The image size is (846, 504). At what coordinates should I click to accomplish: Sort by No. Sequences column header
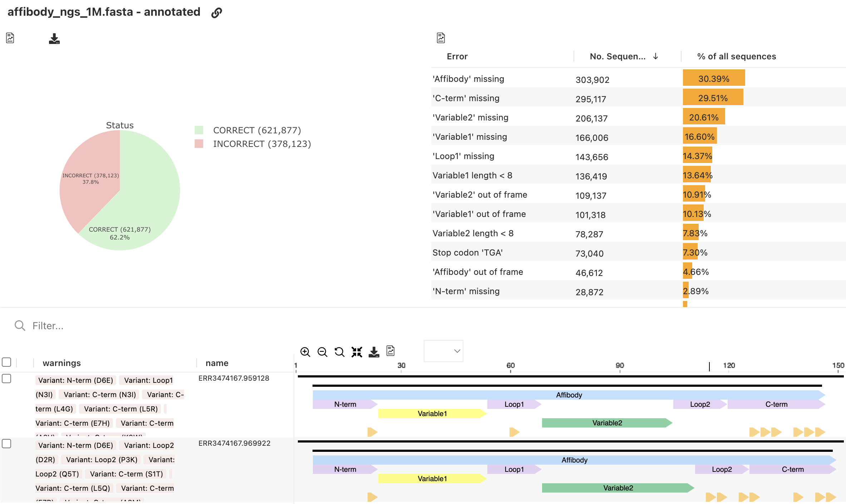[x=618, y=56]
